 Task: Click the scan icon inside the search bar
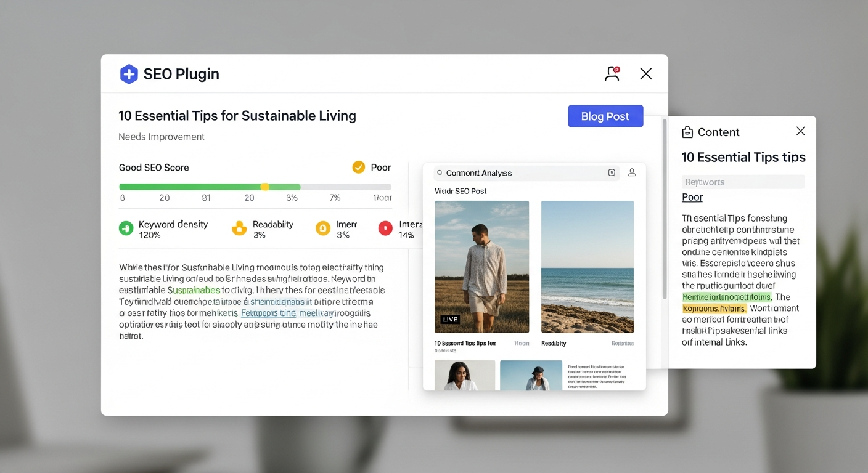tap(612, 173)
